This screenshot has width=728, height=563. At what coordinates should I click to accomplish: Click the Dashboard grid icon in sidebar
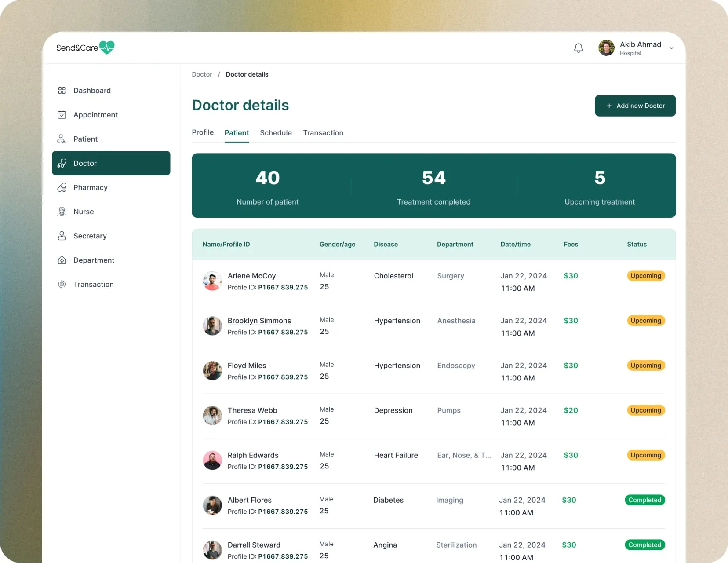62,91
